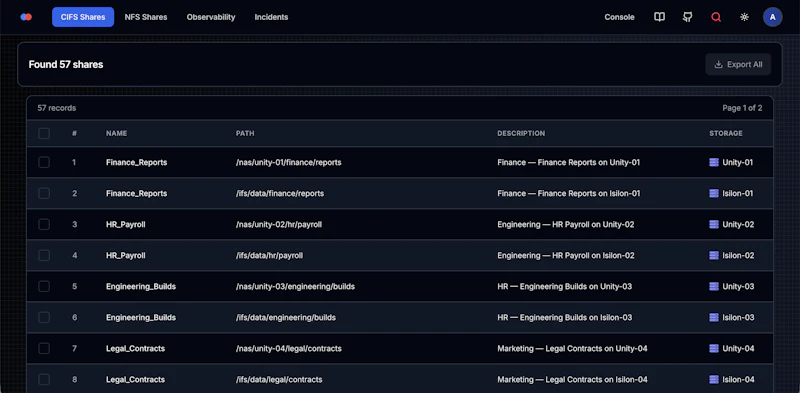
Task: Click the 57 records label
Action: pos(57,108)
